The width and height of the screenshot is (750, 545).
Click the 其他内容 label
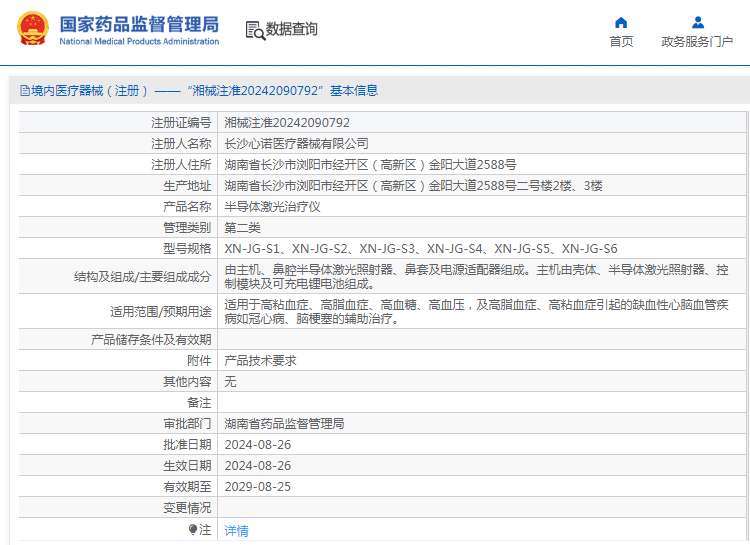point(187,382)
